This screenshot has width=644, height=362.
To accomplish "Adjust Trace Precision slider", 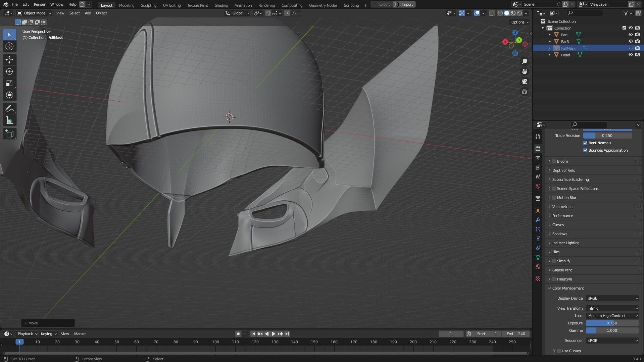I will 607,136.
